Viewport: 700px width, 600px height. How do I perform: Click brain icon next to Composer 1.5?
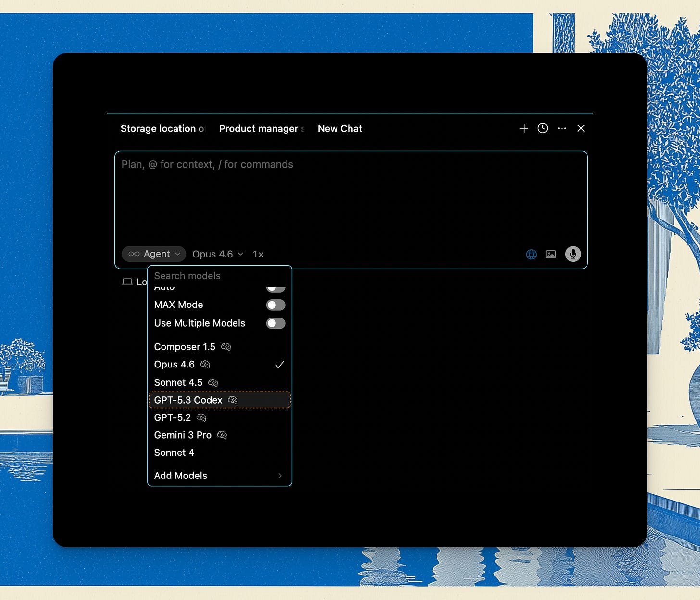[x=226, y=347]
